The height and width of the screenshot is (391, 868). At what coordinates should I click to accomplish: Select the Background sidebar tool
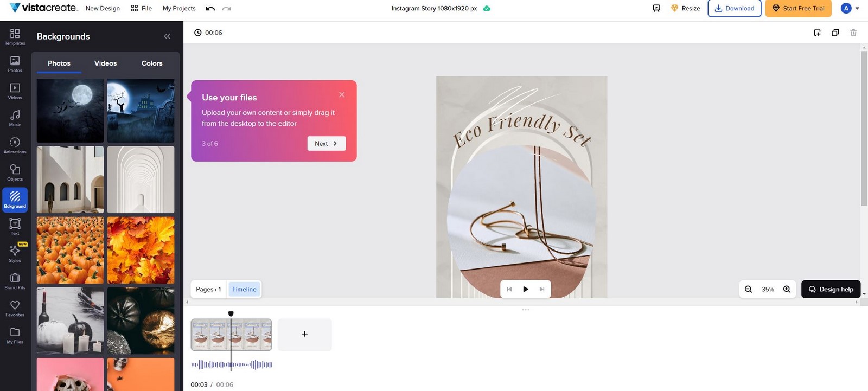tap(15, 200)
